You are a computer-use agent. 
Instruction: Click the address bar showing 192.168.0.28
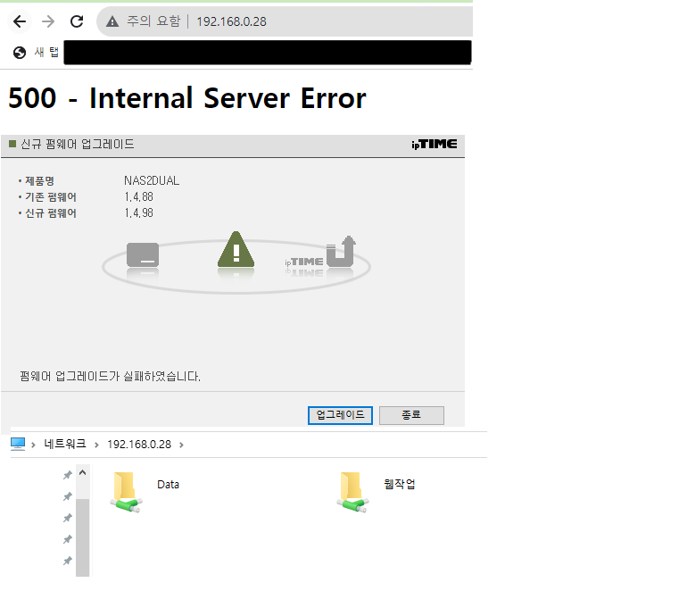[x=284, y=21]
